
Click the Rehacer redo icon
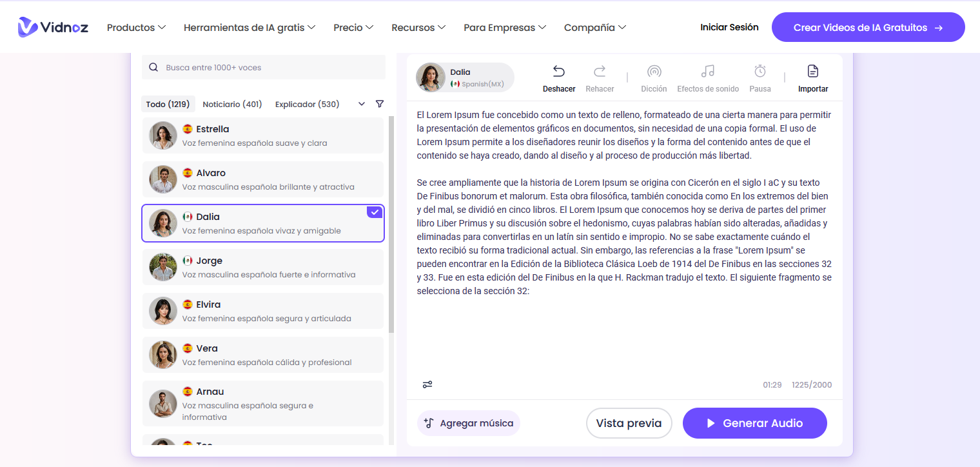[600, 72]
